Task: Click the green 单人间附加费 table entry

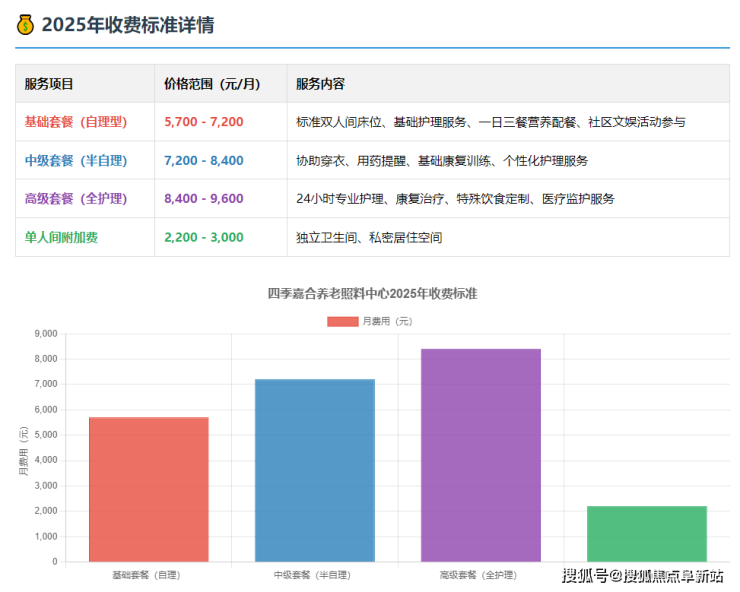Action: click(62, 237)
